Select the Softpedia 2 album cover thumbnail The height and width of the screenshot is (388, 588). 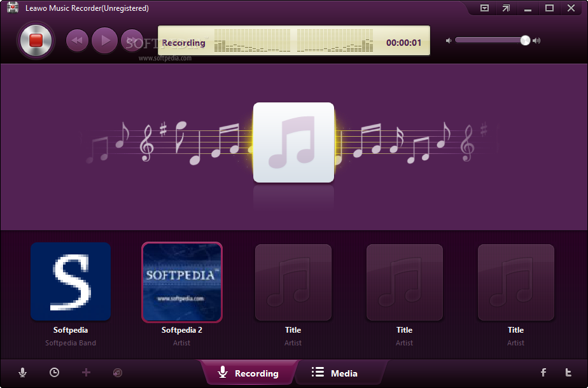pyautogui.click(x=182, y=282)
